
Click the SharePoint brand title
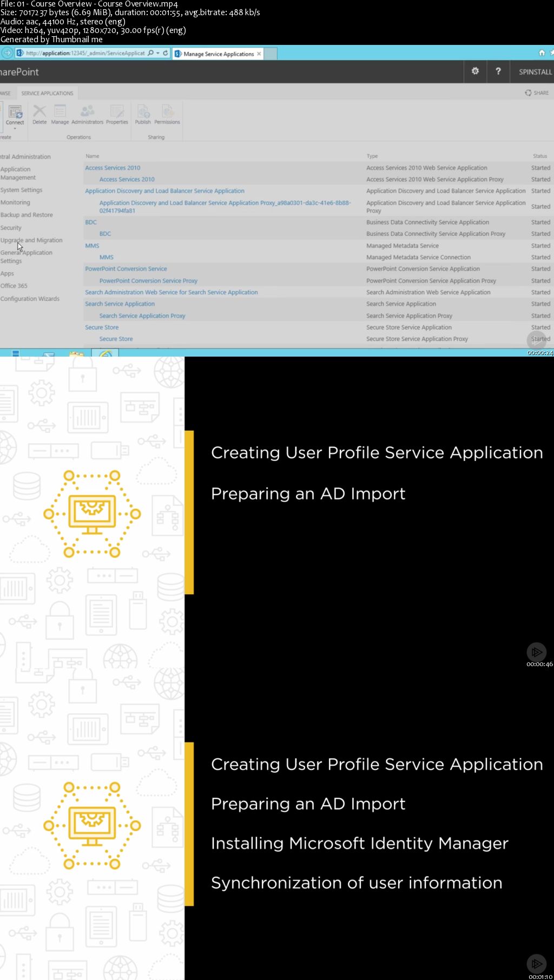pos(19,72)
